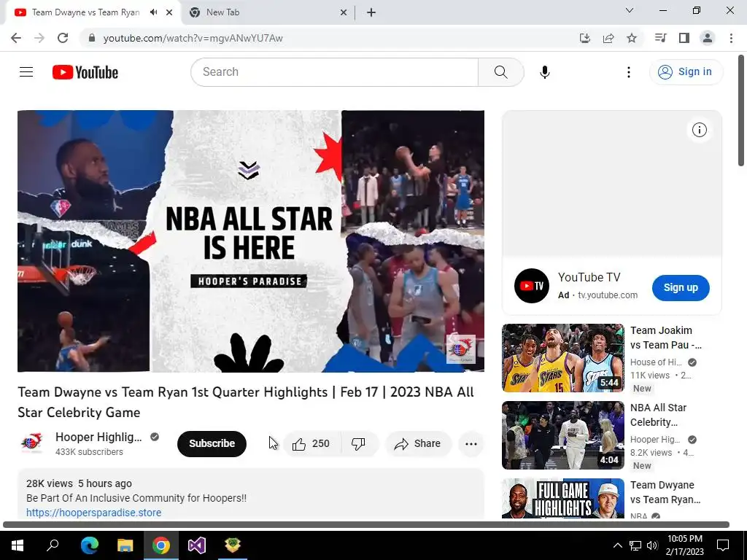View site information lock icon
The width and height of the screenshot is (747, 560).
93,38
